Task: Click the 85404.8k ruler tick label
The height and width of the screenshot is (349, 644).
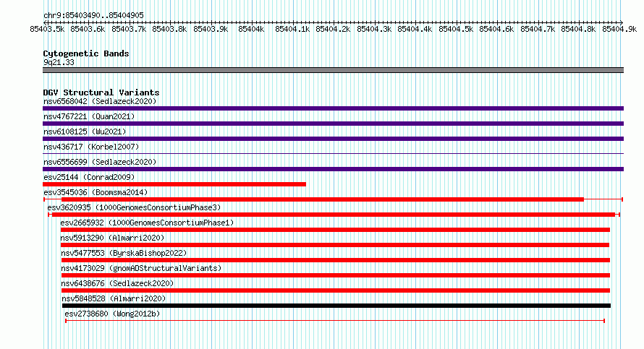Action: pos(578,29)
